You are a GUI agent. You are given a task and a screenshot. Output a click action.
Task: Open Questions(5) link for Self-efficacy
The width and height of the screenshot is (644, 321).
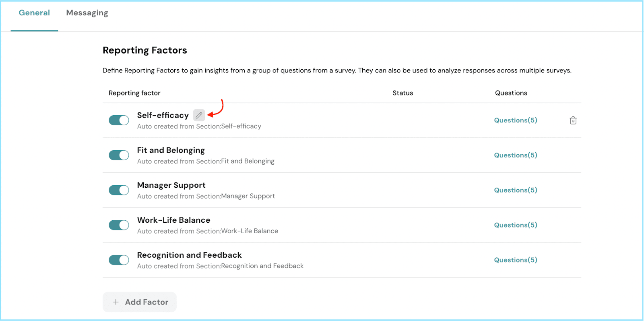pos(515,120)
